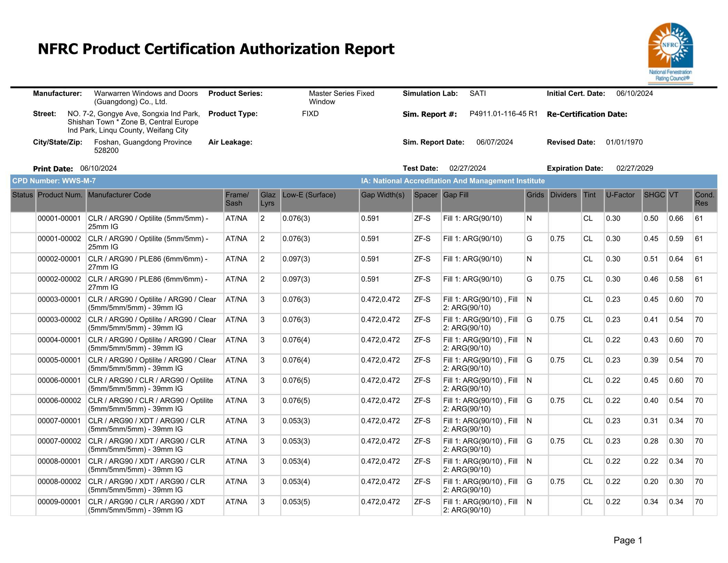Click the street address beginning NO. 7-2, Gongye Ave
Image resolution: width=728 pixels, height=563 pixels.
click(134, 122)
